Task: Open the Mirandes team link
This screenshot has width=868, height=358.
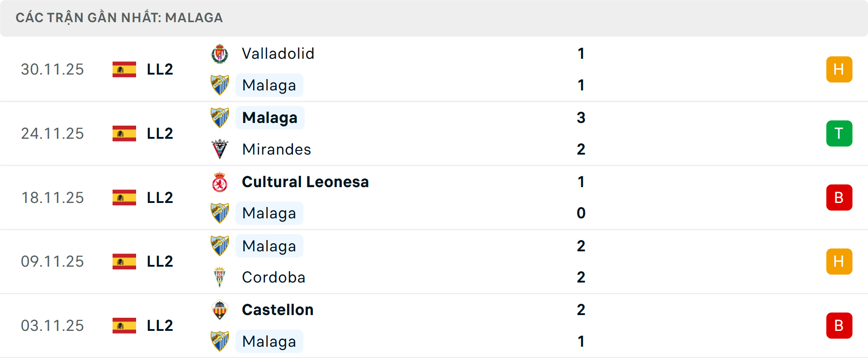Action: pyautogui.click(x=276, y=149)
